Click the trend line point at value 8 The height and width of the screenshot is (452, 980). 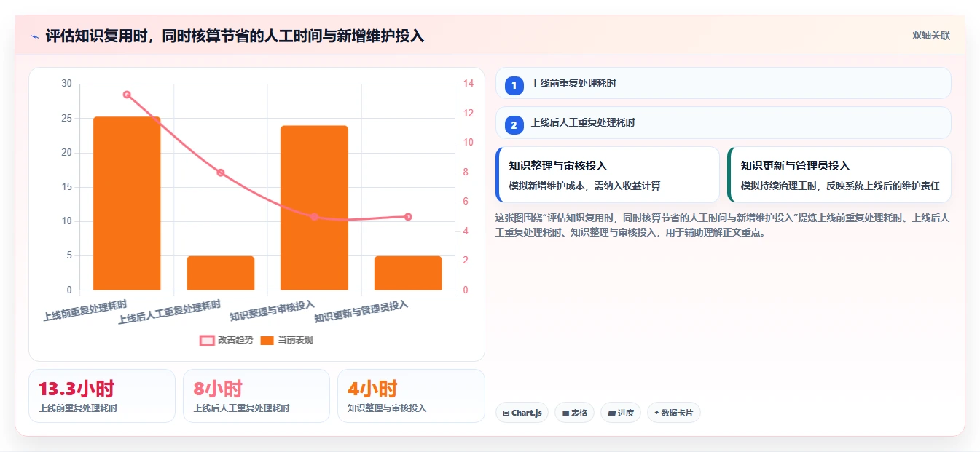221,173
